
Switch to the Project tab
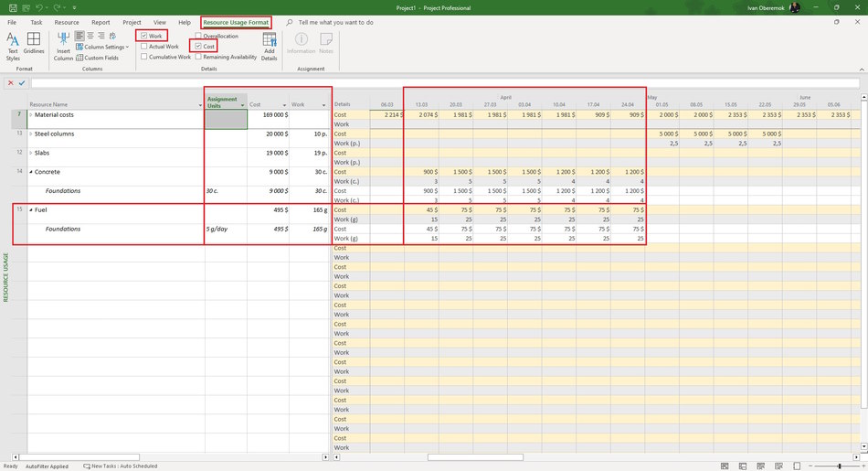132,23
